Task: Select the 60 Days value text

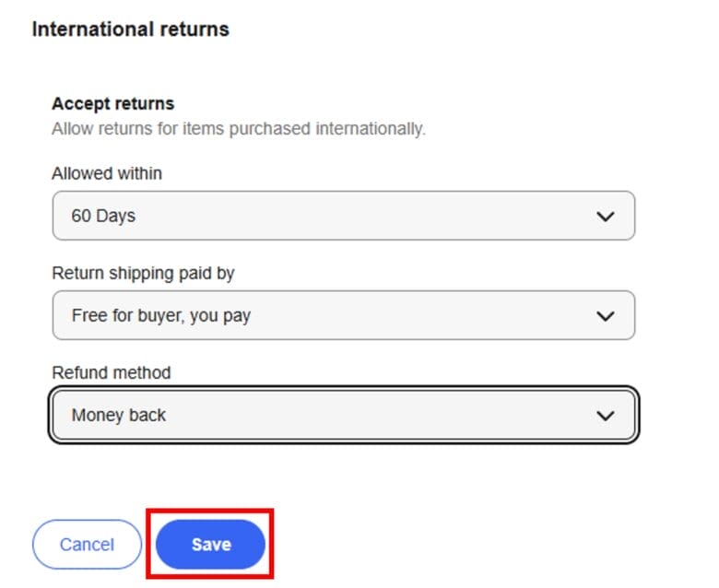Action: tap(103, 217)
